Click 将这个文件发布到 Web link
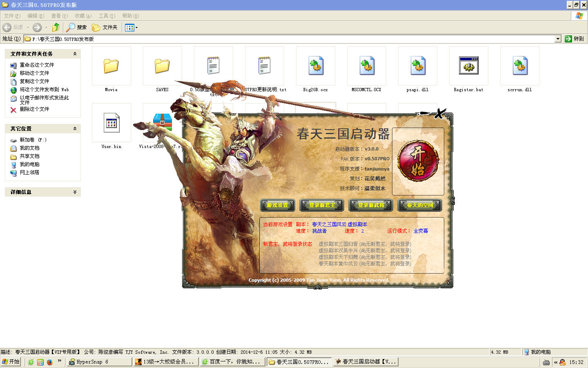The width and height of the screenshot is (588, 368). (x=44, y=90)
